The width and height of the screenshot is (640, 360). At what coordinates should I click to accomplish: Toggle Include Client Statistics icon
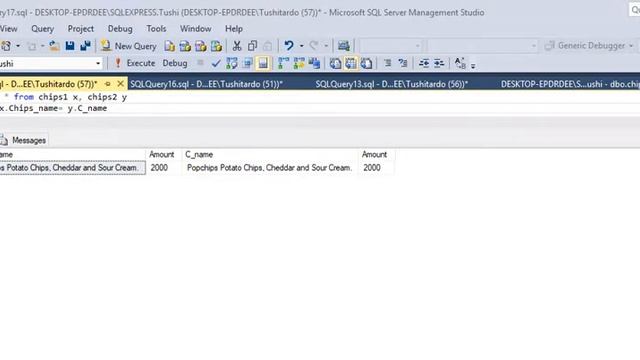pyautogui.click(x=314, y=63)
